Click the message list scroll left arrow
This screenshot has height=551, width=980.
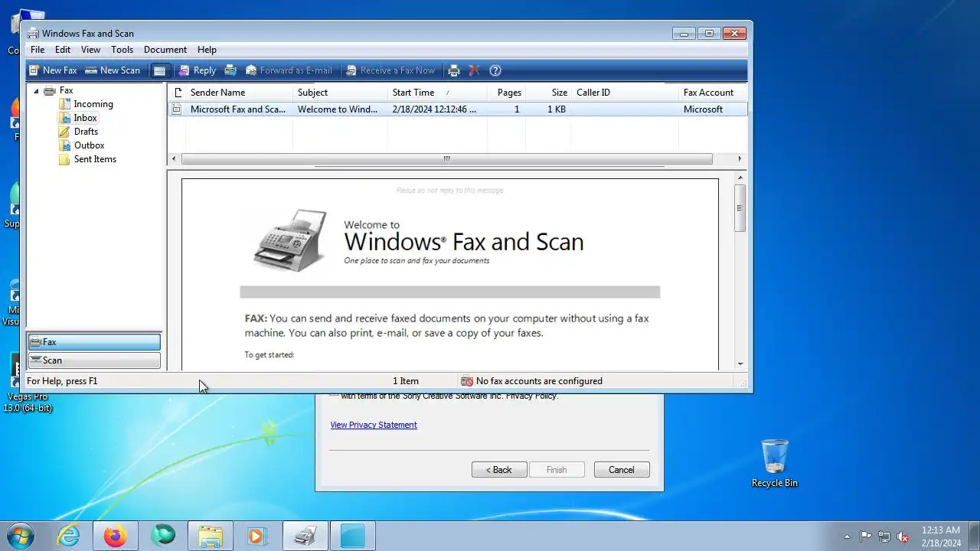(174, 159)
